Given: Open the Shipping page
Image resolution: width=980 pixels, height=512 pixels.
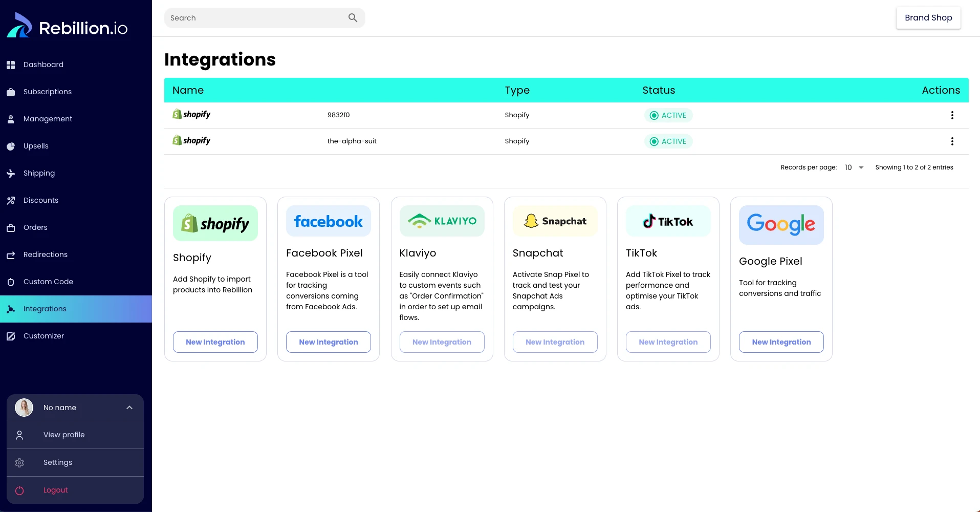Looking at the screenshot, I should click(76, 173).
